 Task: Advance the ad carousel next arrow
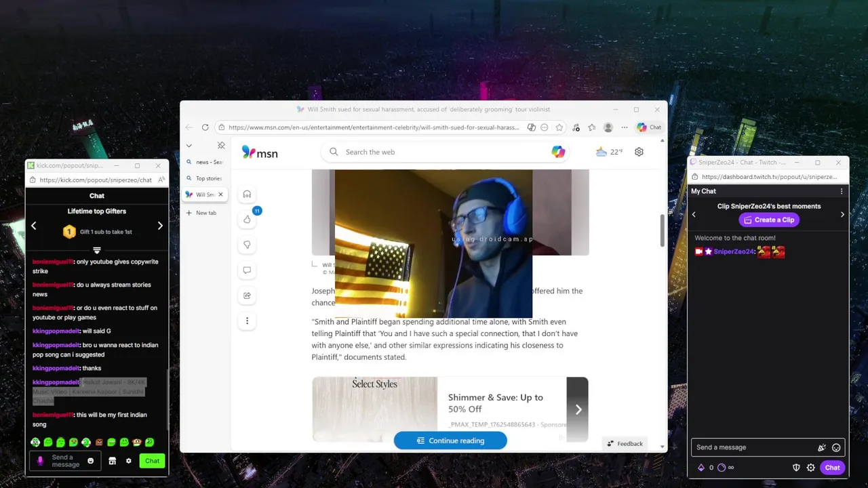click(x=578, y=409)
